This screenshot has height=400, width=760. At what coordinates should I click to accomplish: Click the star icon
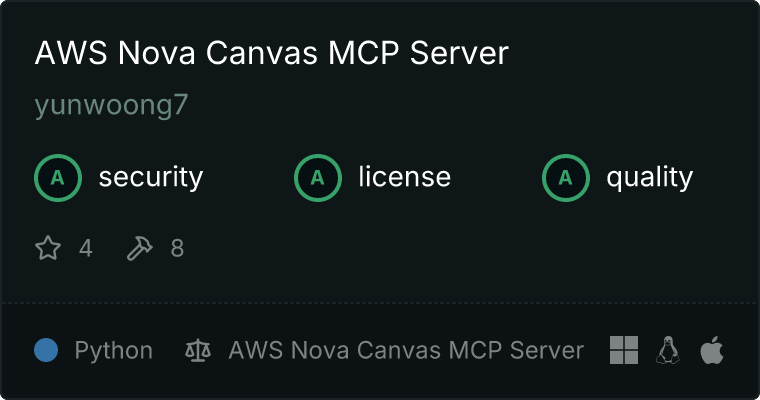tap(48, 248)
